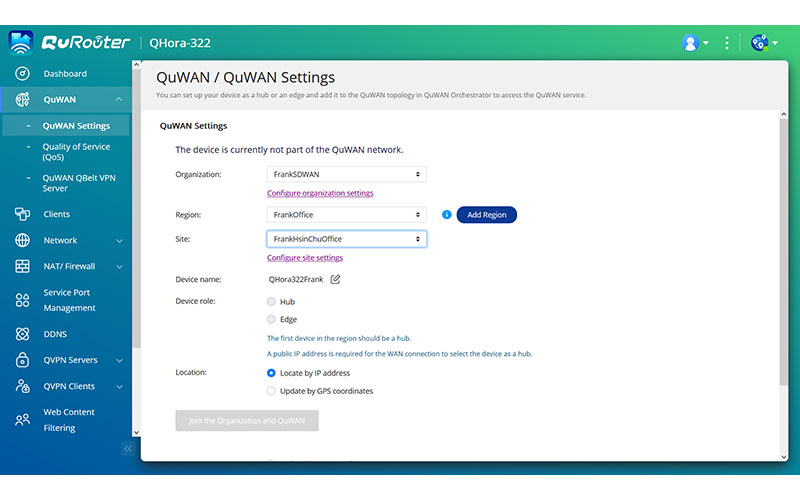Follow the Configure organization settings link

(x=320, y=193)
